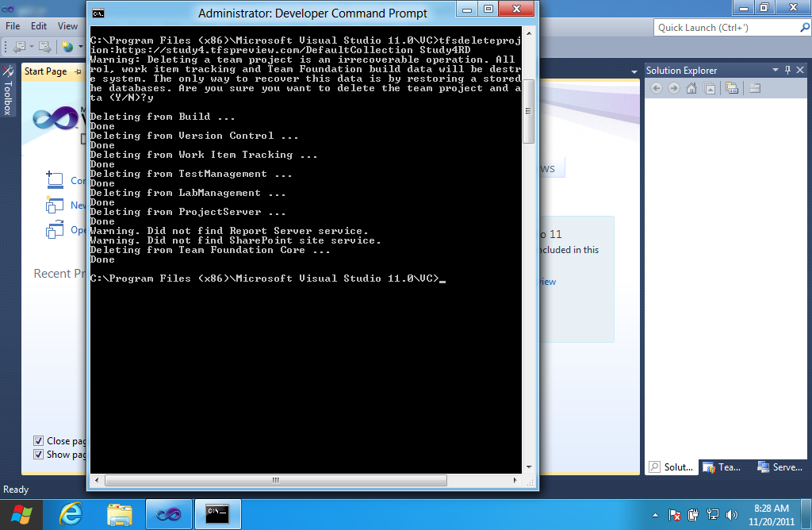Click the pin on Start Page tab
Screen dimensions: 812x530
[x=78, y=71]
